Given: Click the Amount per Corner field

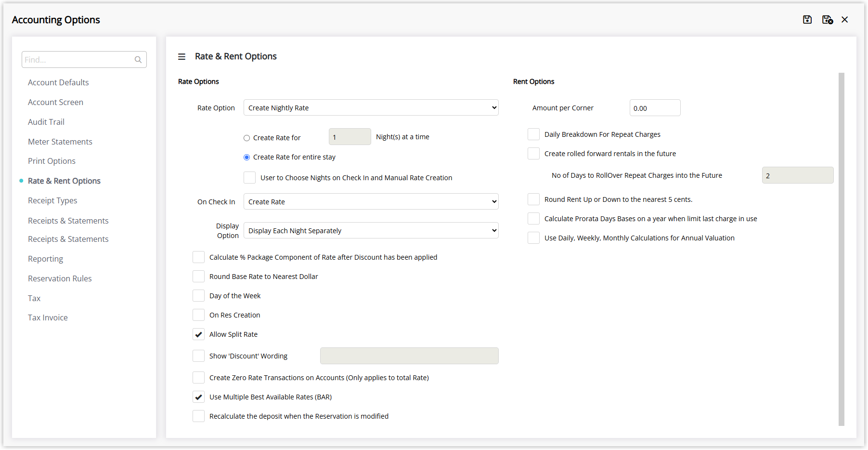Looking at the screenshot, I should coord(655,108).
